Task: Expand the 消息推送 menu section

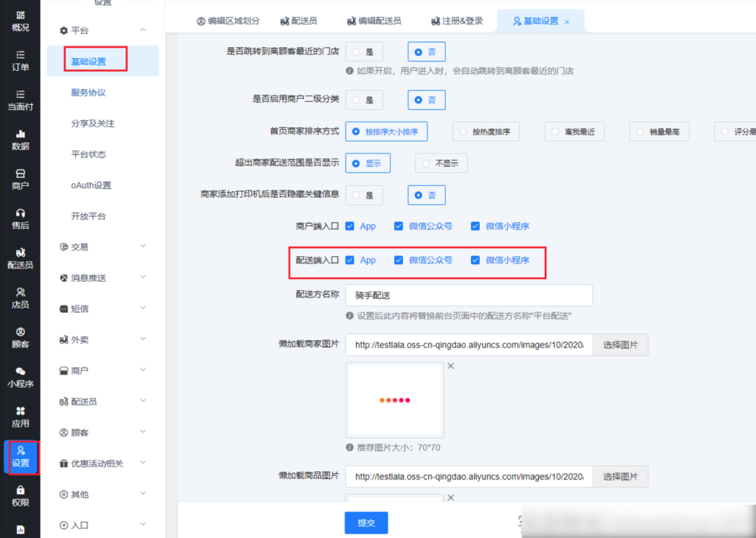Action: pyautogui.click(x=103, y=278)
